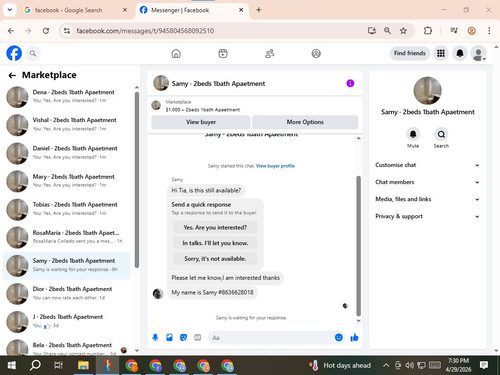The image size is (500, 375).
Task: Open the profile circle icon in top navigation
Action: (x=316, y=53)
